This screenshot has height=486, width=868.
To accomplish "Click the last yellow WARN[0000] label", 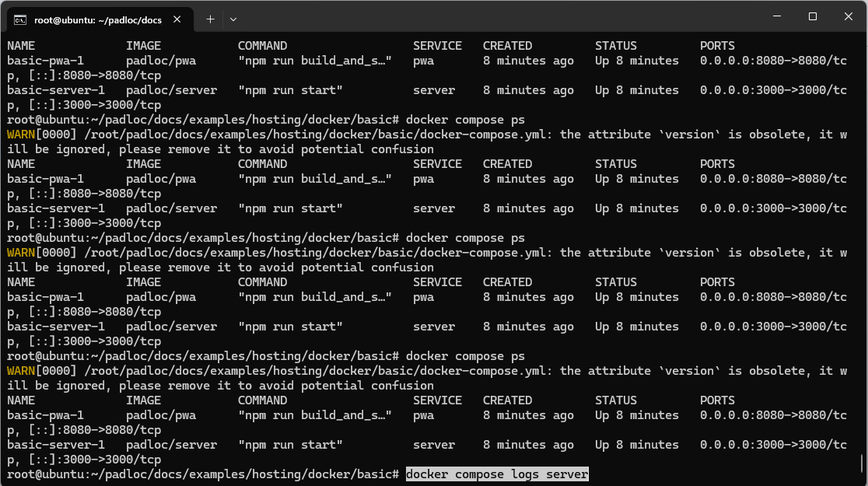I will [42, 371].
